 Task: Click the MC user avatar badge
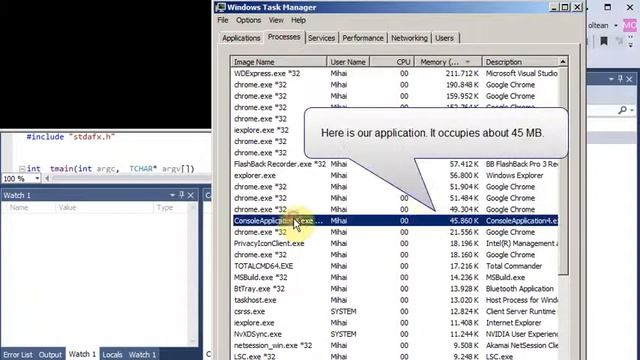point(630,25)
